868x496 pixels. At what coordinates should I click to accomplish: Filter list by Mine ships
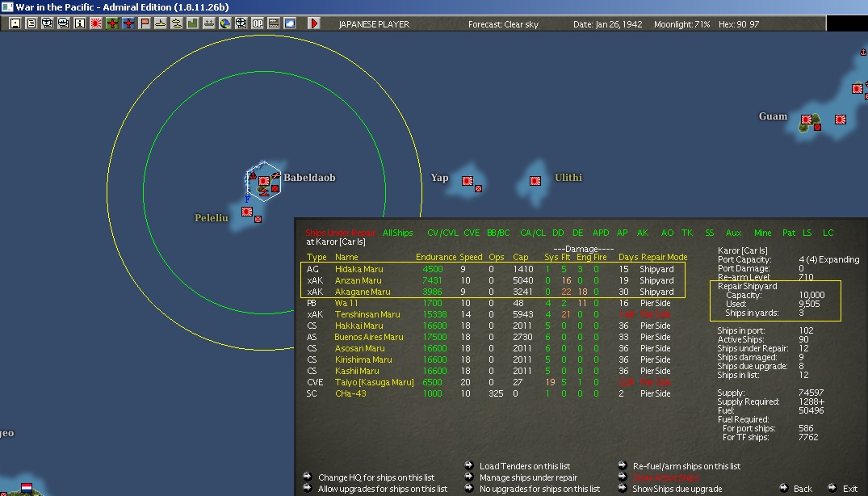pos(763,233)
